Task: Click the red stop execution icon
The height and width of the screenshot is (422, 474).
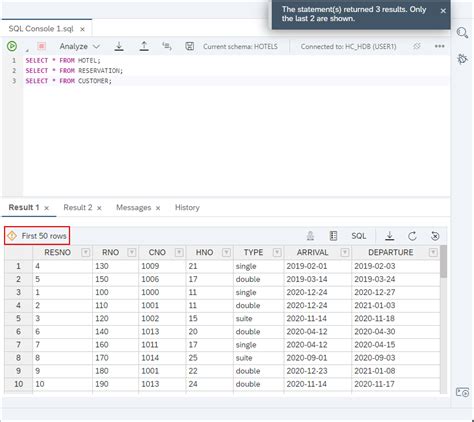Action: point(41,46)
